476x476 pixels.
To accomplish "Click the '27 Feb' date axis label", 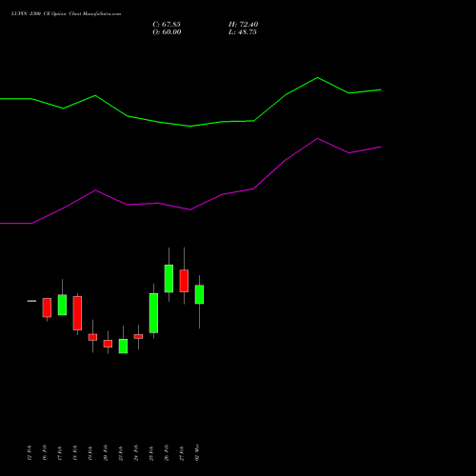I will 182,452.
